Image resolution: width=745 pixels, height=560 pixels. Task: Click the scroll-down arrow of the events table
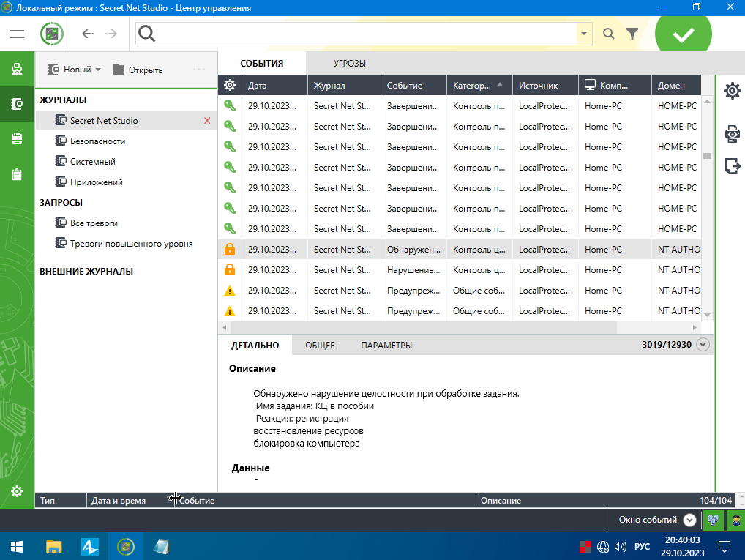tap(708, 316)
